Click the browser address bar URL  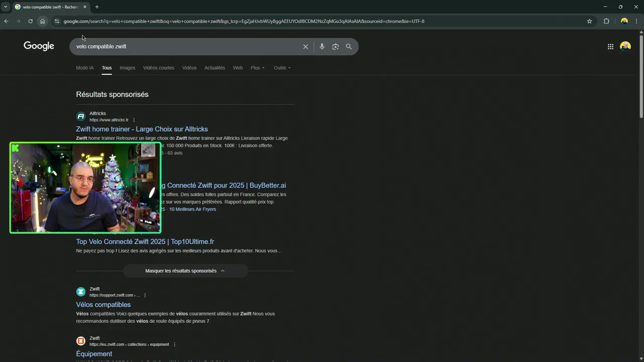tap(244, 21)
